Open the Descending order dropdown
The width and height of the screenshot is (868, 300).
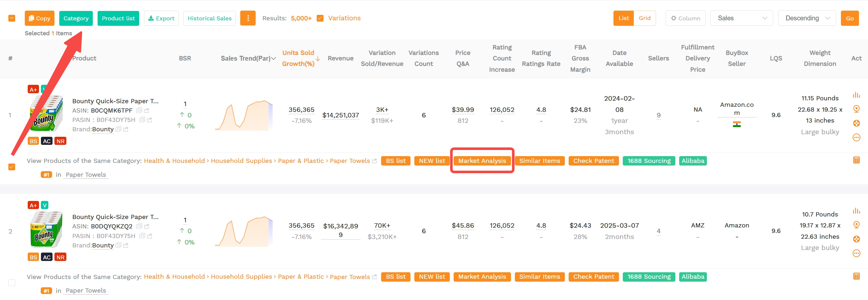pos(807,18)
